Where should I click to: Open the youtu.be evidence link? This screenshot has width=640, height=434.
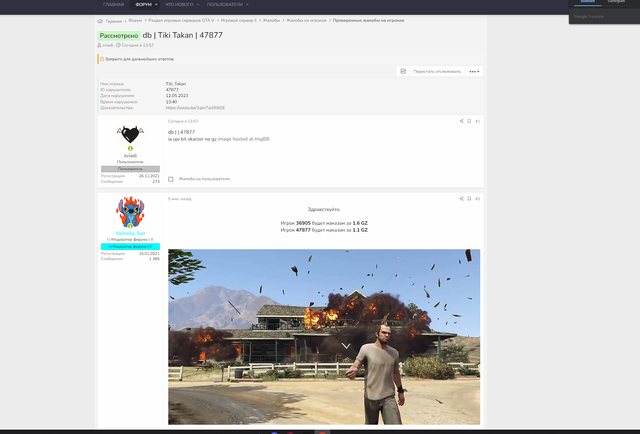click(195, 108)
